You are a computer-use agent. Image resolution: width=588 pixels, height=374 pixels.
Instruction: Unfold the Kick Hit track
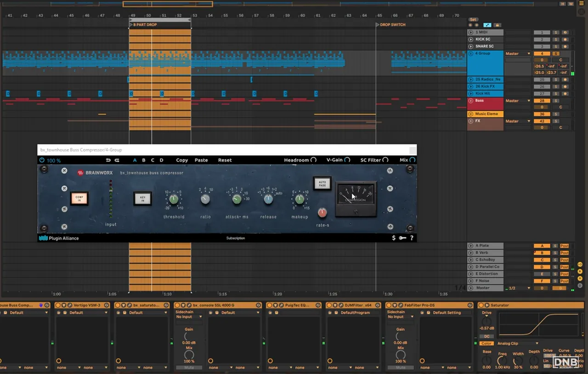471,94
